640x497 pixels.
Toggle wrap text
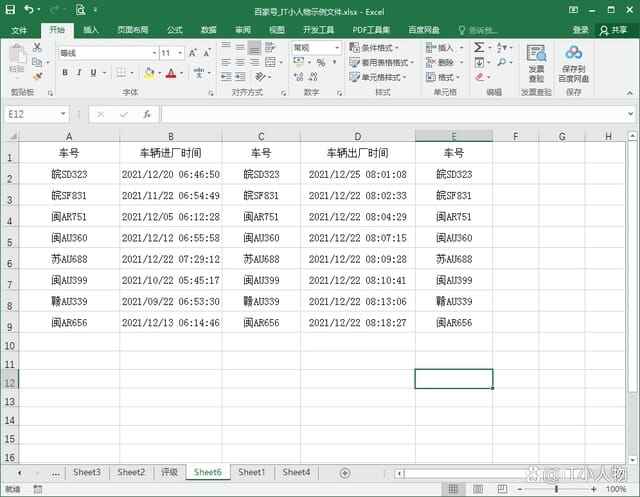click(x=270, y=47)
